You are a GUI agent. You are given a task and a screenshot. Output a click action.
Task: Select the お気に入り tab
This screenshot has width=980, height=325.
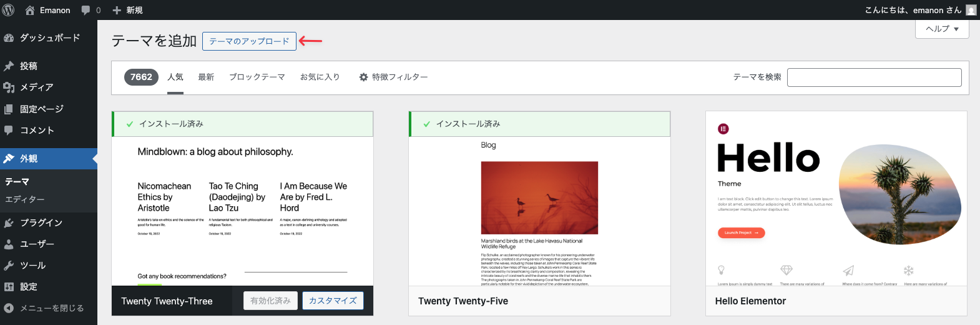(x=320, y=77)
